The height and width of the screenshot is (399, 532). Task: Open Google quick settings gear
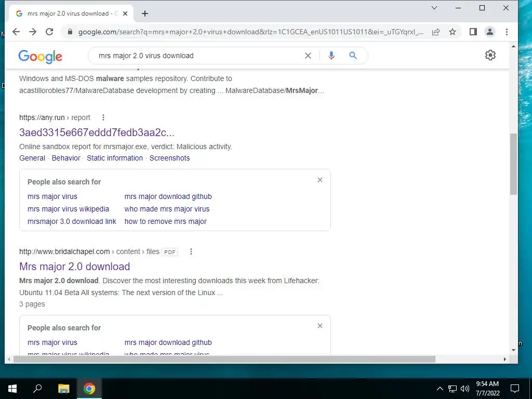click(x=490, y=55)
